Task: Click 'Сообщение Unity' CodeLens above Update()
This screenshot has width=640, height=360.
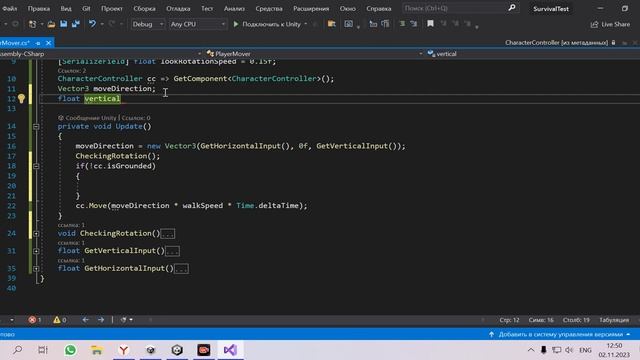Action: pyautogui.click(x=91, y=118)
